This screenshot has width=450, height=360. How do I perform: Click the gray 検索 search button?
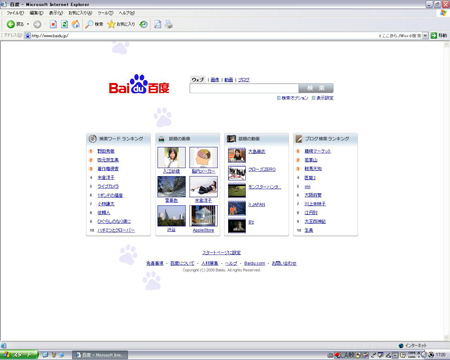pyautogui.click(x=316, y=88)
